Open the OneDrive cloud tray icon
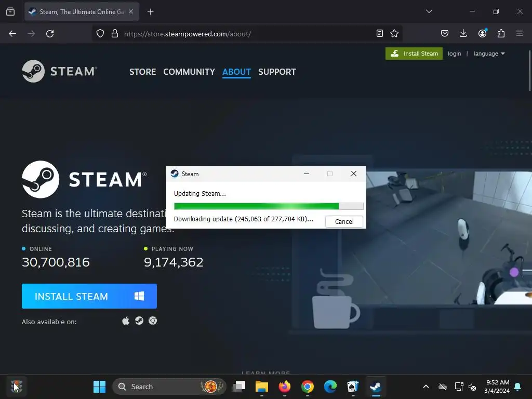 pyautogui.click(x=443, y=387)
